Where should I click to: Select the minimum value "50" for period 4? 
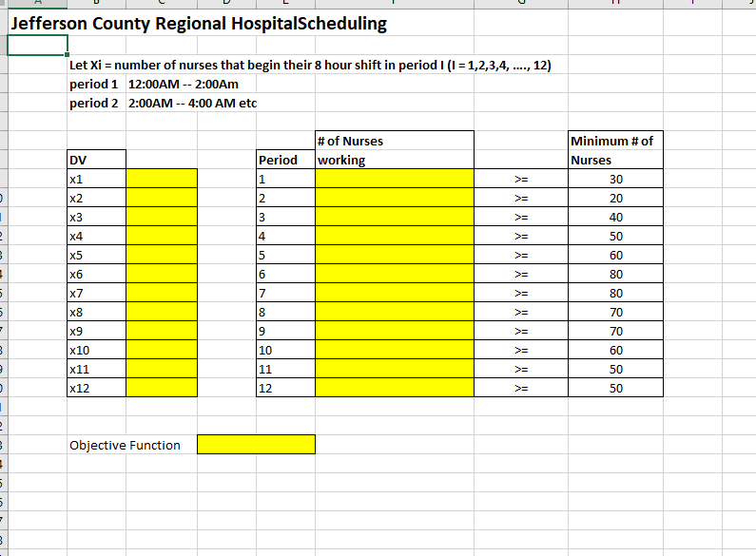click(615, 236)
